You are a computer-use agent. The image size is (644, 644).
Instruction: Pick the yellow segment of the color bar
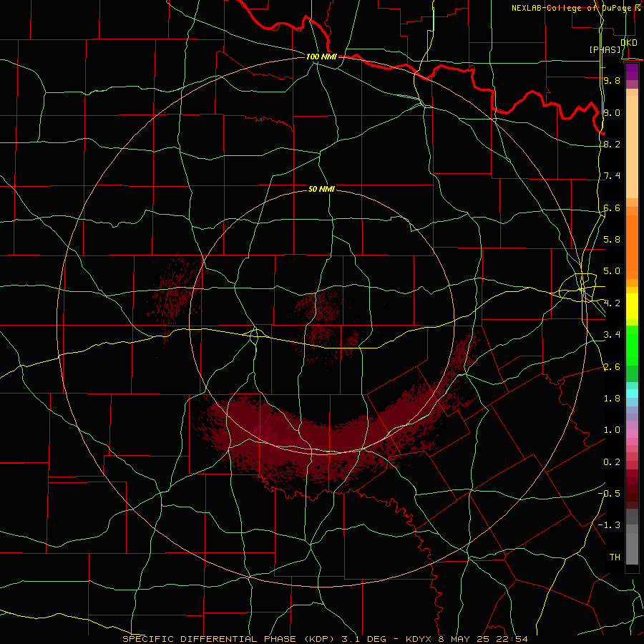[632, 306]
